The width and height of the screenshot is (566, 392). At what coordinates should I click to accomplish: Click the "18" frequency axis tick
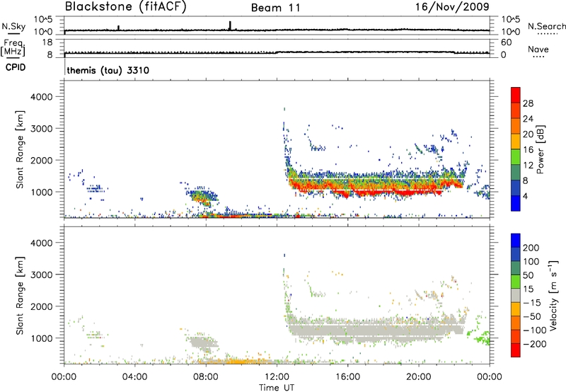coord(47,42)
